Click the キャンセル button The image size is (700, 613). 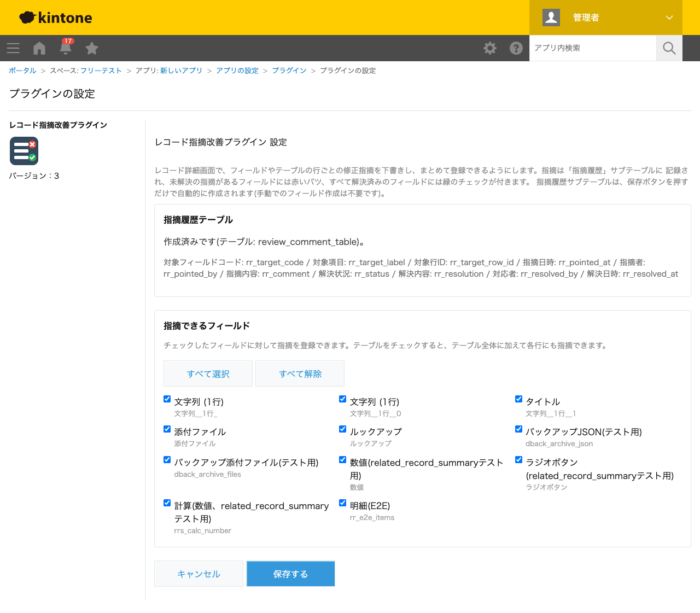pos(199,574)
